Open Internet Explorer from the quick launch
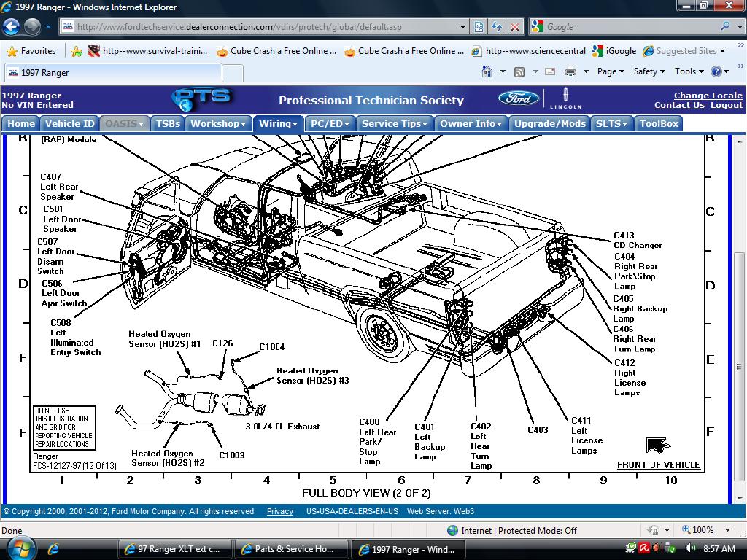The width and height of the screenshot is (747, 560). (53, 549)
